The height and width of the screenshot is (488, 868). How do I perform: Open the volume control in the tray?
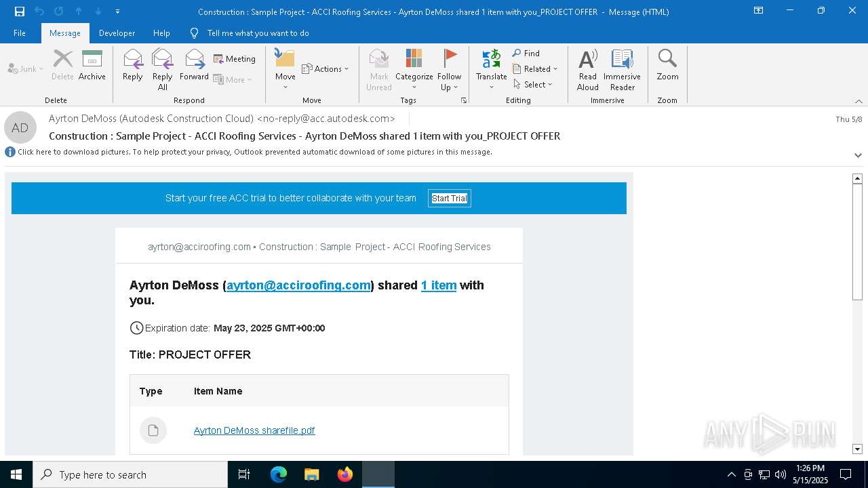(781, 474)
